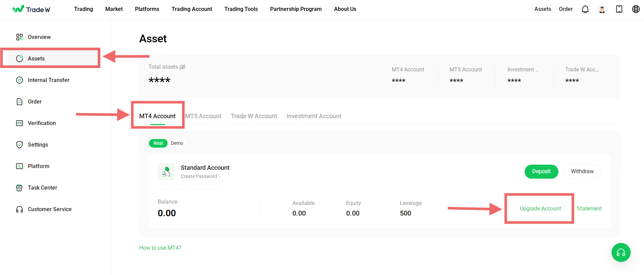
Task: Click the Standard Account title
Action: tap(205, 168)
